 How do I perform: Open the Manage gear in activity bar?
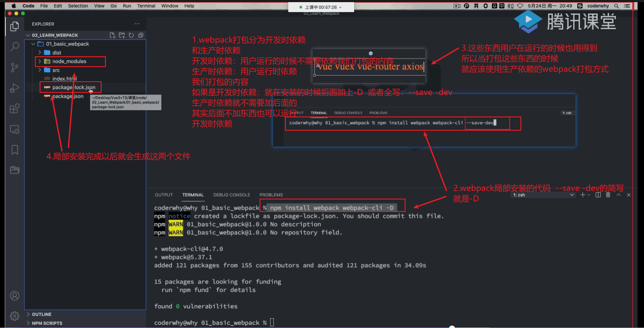coord(15,316)
